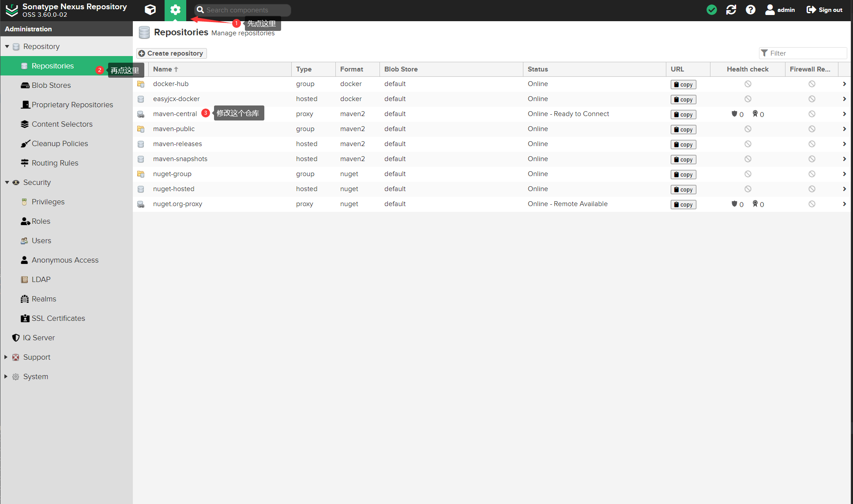Screen dimensions: 853x504
Task: Copy URL of maven-releases repository
Action: pyautogui.click(x=683, y=144)
